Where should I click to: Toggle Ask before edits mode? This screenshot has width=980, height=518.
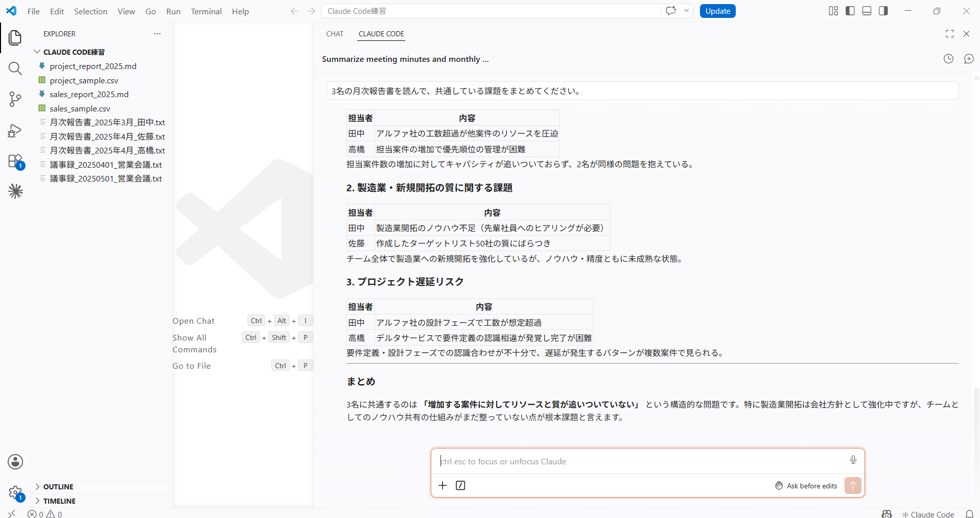806,486
